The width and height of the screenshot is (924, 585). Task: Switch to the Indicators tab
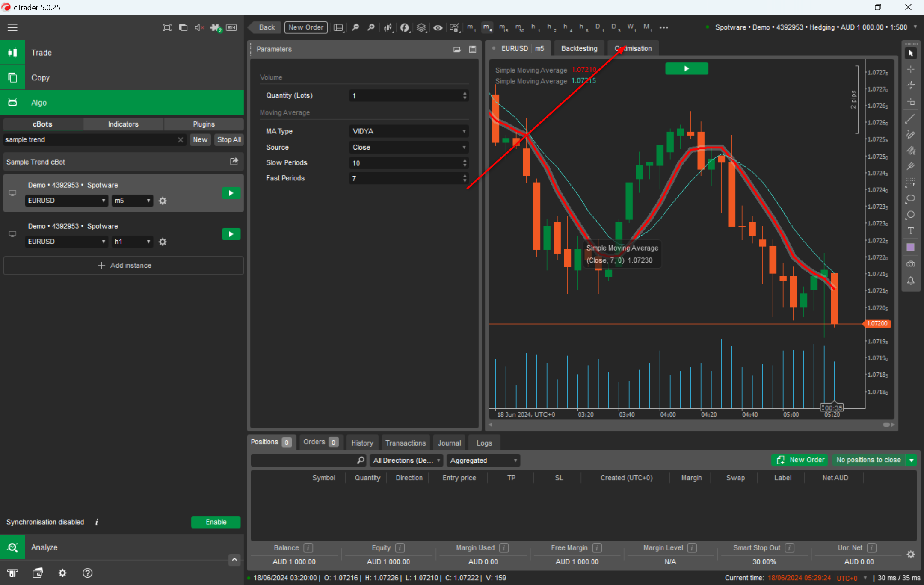(x=123, y=124)
